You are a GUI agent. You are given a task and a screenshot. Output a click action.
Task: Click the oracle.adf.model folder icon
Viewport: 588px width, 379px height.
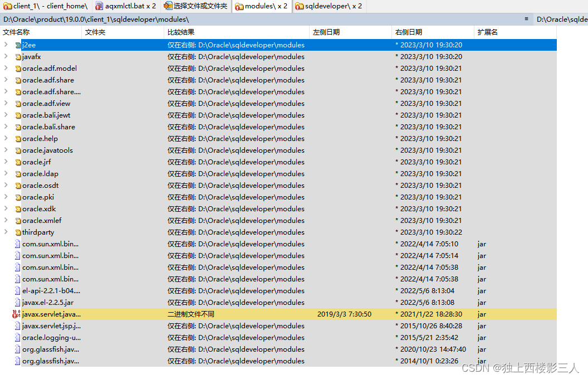[18, 69]
